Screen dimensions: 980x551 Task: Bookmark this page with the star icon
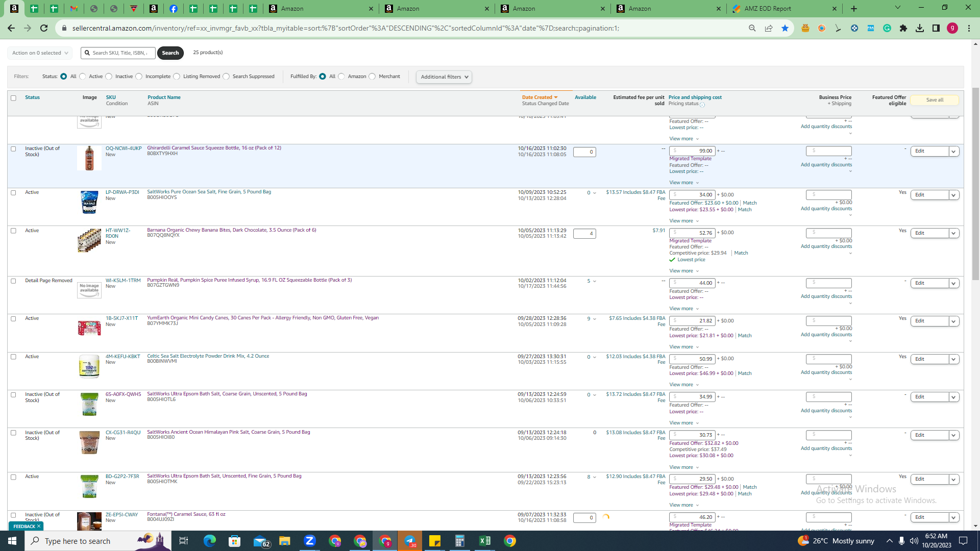(785, 28)
